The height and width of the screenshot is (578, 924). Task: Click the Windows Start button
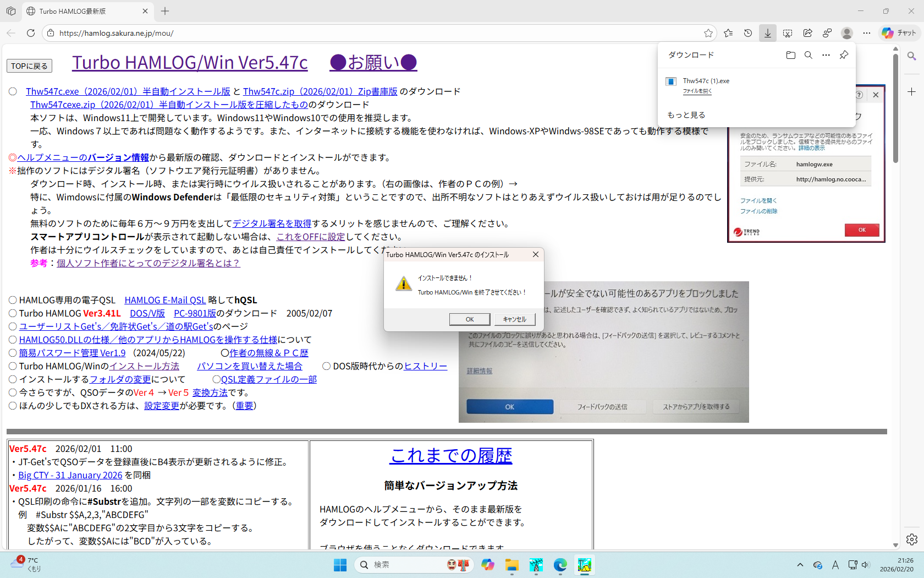click(340, 565)
